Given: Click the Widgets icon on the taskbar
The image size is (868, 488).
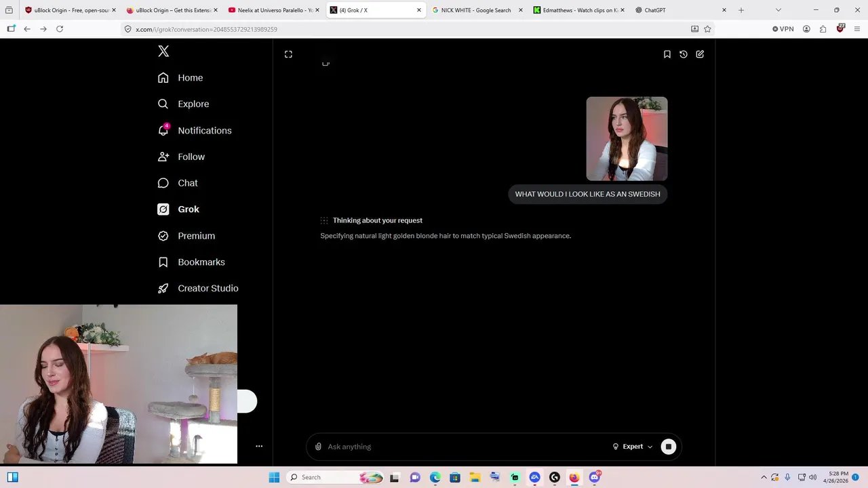Looking at the screenshot, I should (12, 477).
